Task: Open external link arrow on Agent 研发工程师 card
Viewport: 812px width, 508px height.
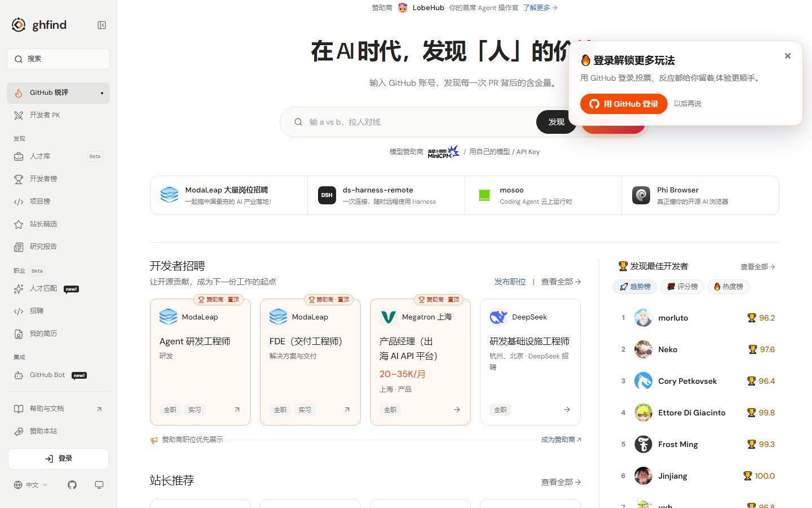Action: point(237,410)
